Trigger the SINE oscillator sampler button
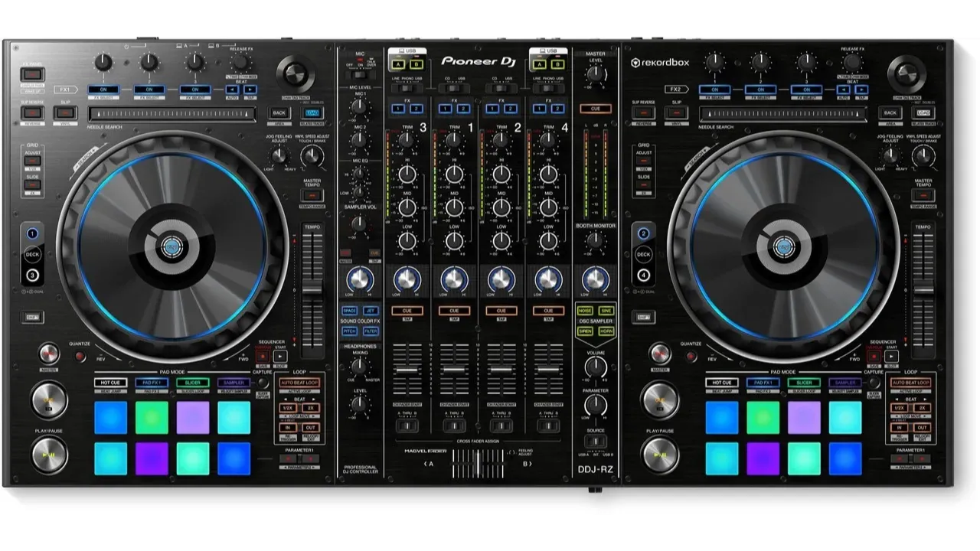The height and width of the screenshot is (551, 980). pos(606,310)
